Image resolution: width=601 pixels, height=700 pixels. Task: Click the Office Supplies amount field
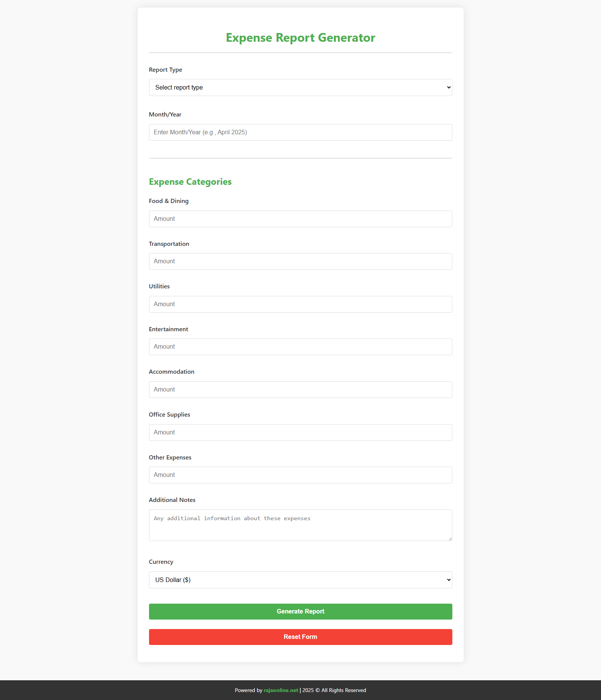[x=300, y=433]
